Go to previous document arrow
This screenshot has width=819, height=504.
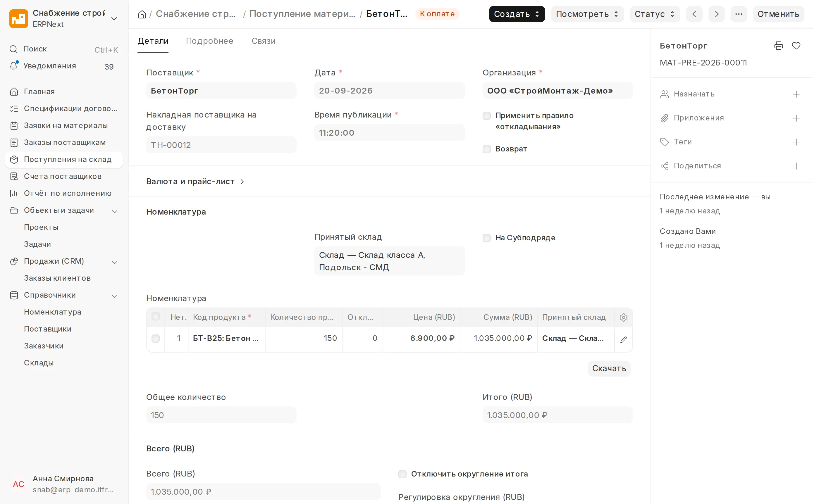[x=694, y=14]
